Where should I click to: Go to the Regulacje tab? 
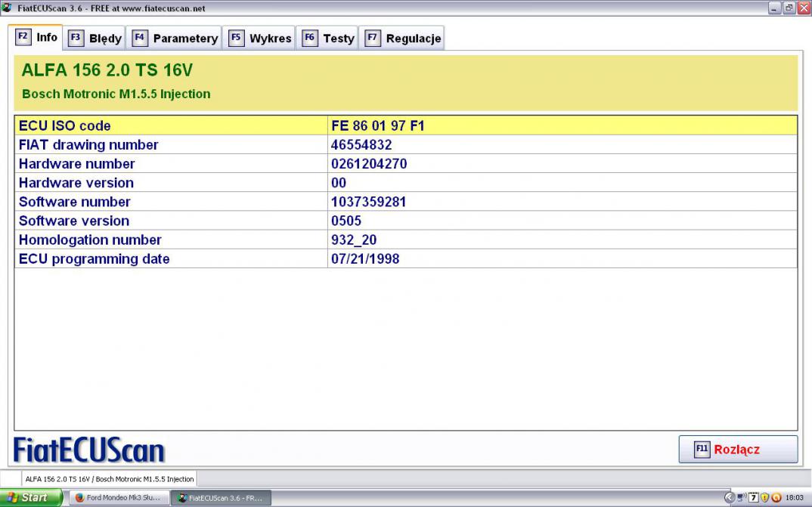pyautogui.click(x=402, y=38)
